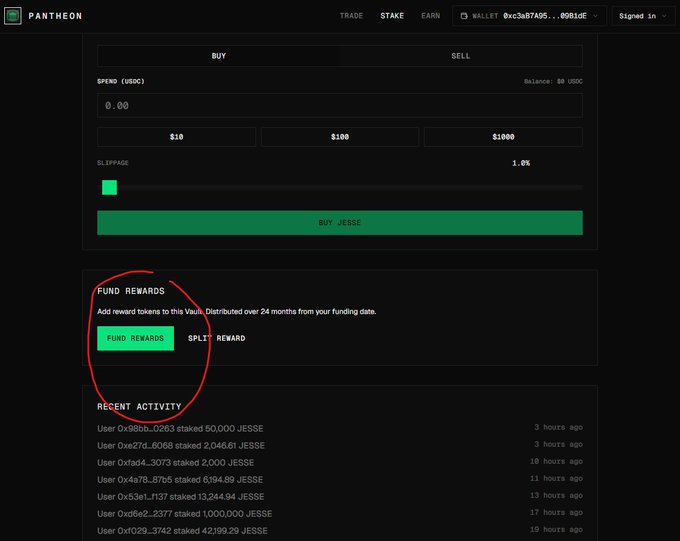680x541 pixels.
Task: Click activity row 0x4a78..87b5 staked 6,194.89 JESSE
Action: point(340,479)
